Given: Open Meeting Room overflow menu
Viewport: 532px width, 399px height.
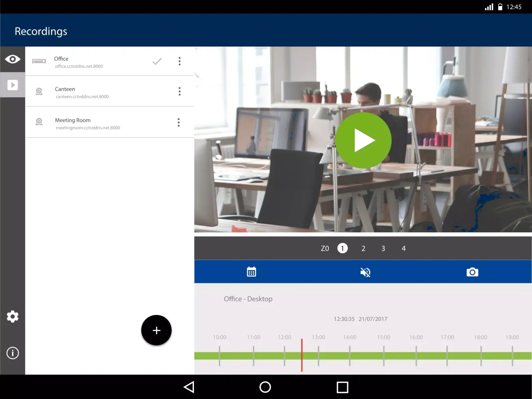Looking at the screenshot, I should click(179, 122).
